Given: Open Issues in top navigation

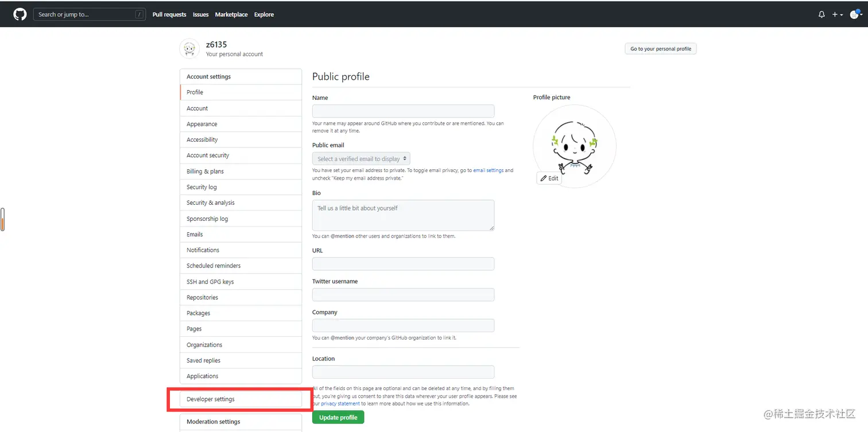Looking at the screenshot, I should [201, 14].
